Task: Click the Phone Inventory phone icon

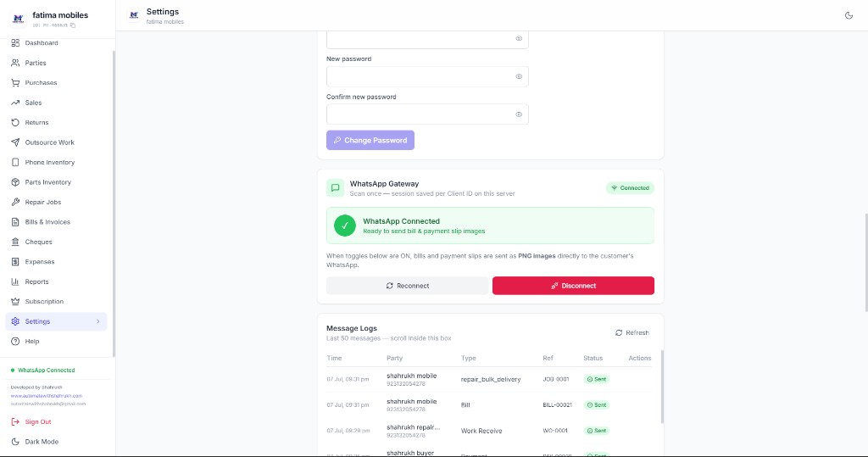Action: coord(15,162)
